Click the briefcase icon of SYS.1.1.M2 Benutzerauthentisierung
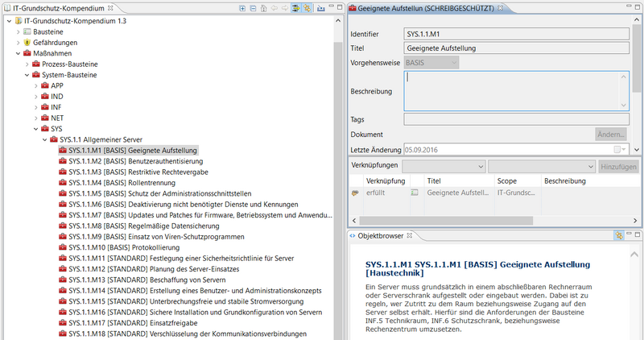Image resolution: width=644 pixels, height=340 pixels. [63, 161]
